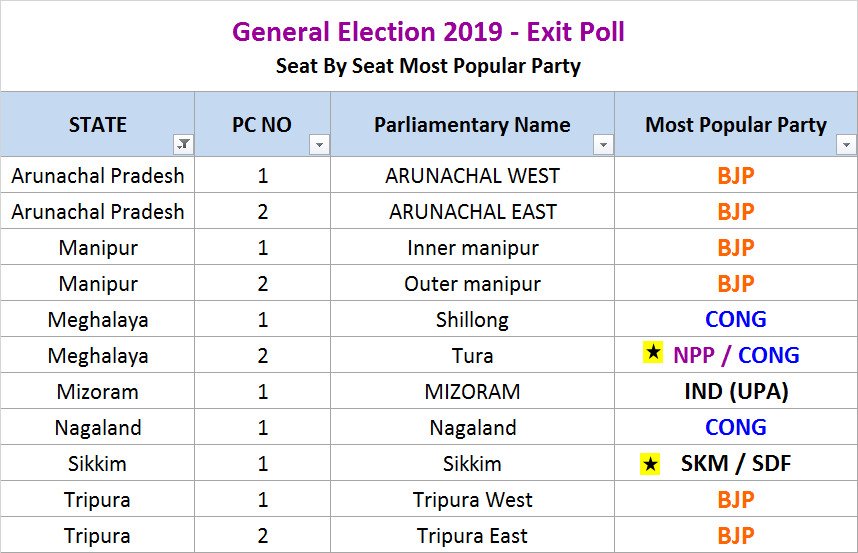
Task: Select the Inner manipur cell
Action: (472, 248)
